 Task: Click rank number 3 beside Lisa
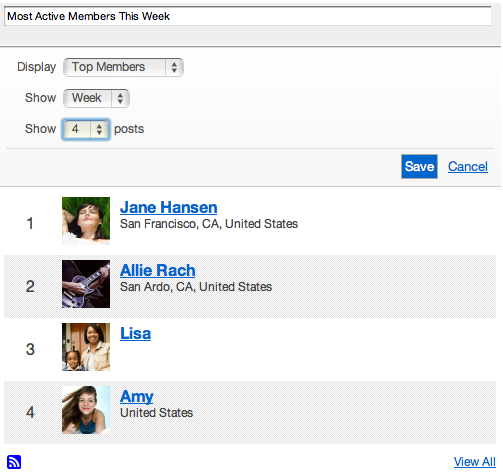click(x=30, y=349)
